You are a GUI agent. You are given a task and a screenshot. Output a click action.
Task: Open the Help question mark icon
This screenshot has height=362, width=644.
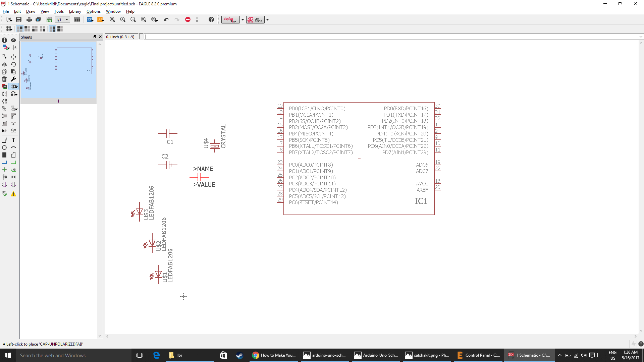211,19
